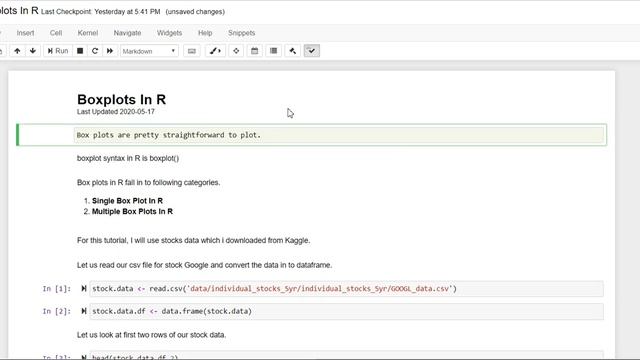Click 'boxplot syntax in R is boxplot()' text
This screenshot has width=640, height=360.
128,158
